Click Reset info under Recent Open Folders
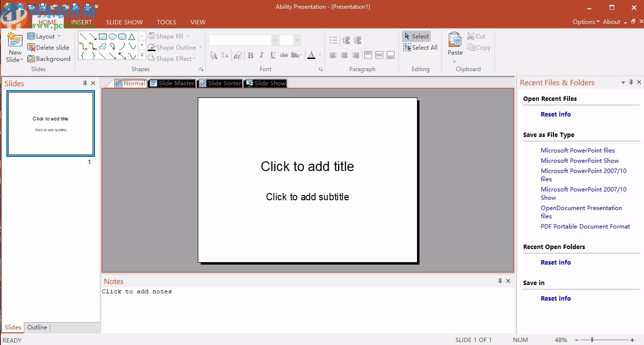Image resolution: width=644 pixels, height=345 pixels. coord(555,262)
